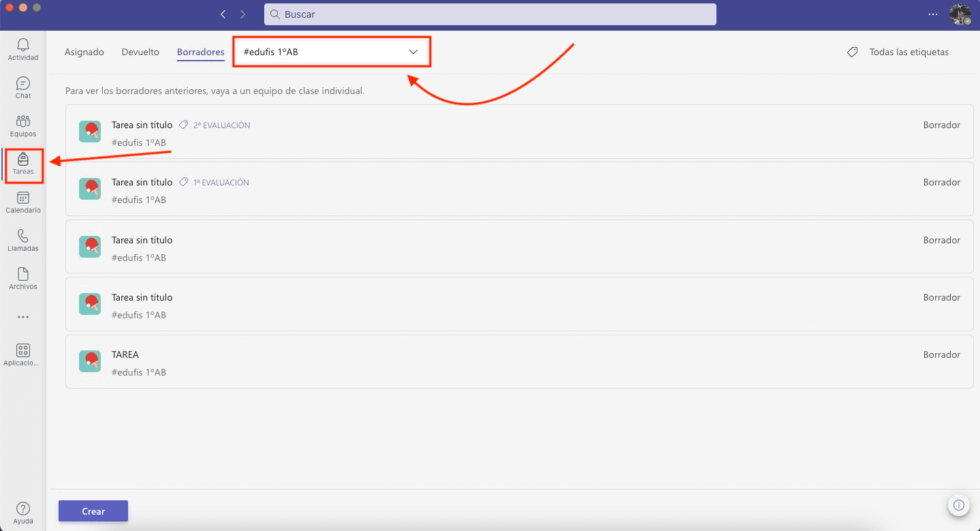Click the Crear button
This screenshot has width=980, height=531.
coord(93,511)
